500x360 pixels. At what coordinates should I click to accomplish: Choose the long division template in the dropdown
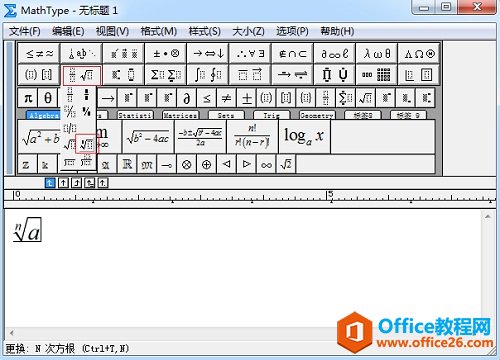point(70,161)
